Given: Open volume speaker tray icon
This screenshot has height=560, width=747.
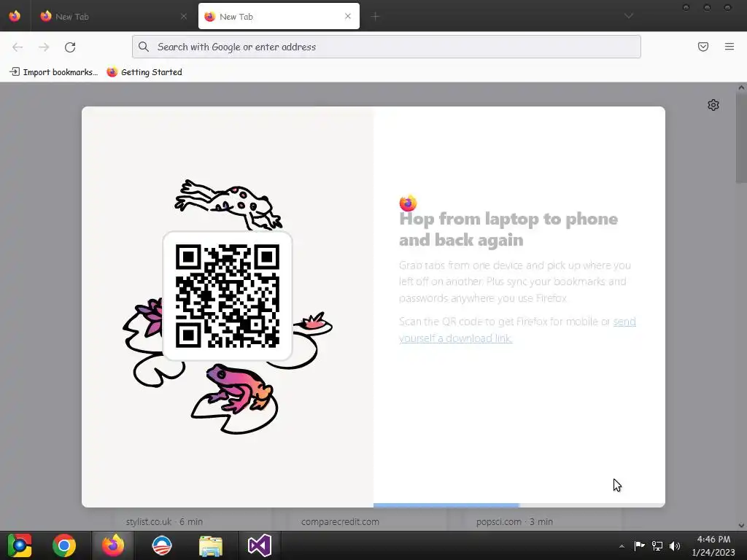Looking at the screenshot, I should pos(675,545).
